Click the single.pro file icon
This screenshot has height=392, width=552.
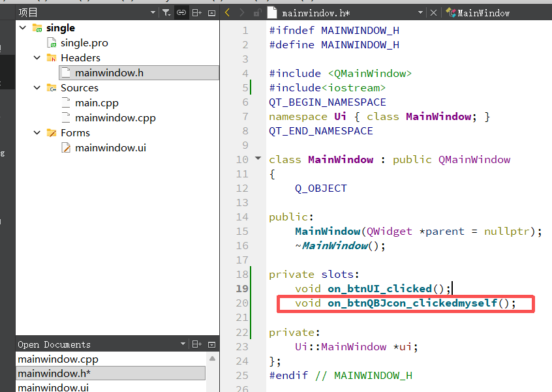pos(52,43)
